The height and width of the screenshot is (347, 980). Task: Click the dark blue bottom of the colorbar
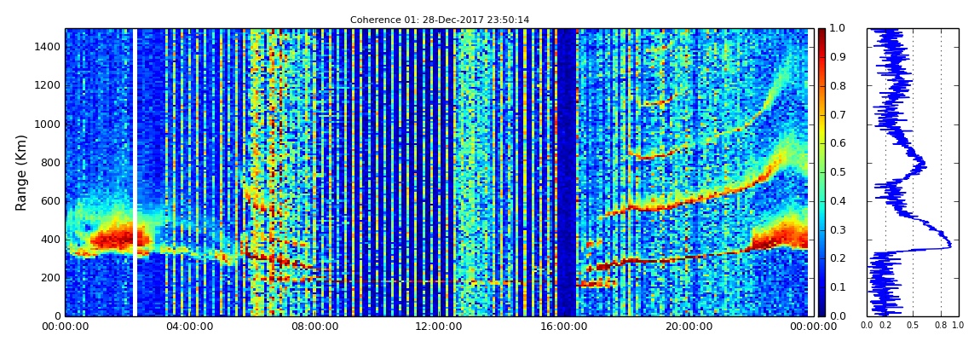(821, 311)
